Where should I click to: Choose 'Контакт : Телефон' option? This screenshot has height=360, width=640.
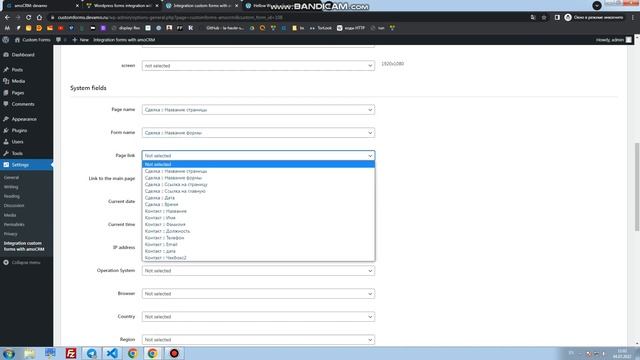pos(258,238)
